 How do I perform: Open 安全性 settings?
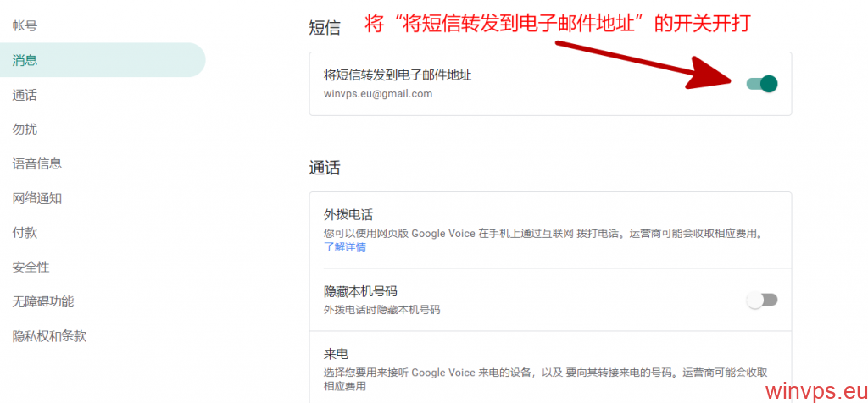click(x=31, y=267)
